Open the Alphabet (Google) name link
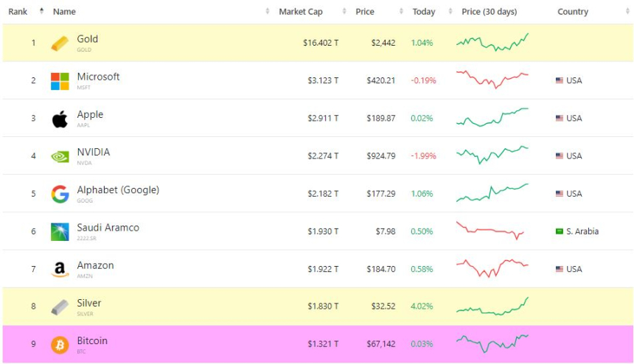634x364 pixels. click(118, 190)
